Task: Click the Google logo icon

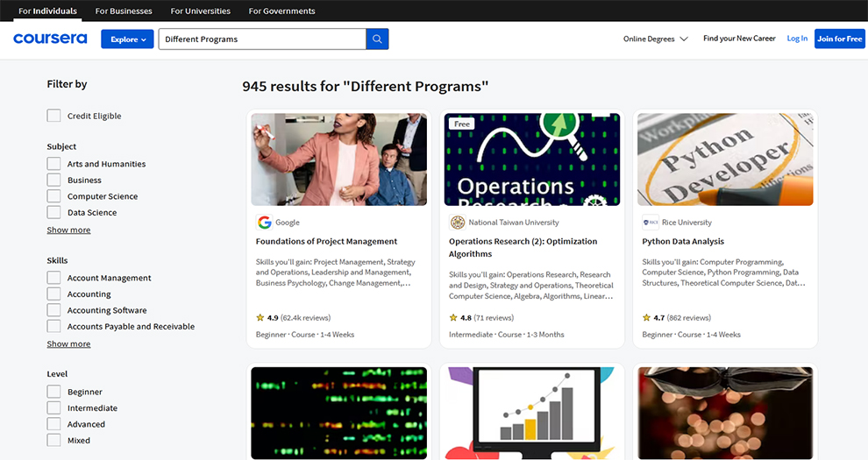Action: [x=264, y=223]
